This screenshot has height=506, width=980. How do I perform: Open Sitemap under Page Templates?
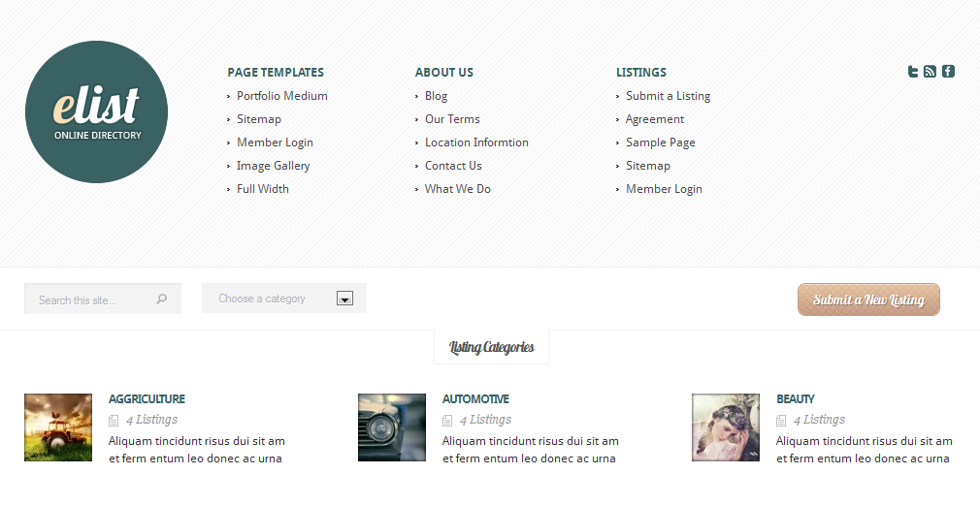(259, 119)
